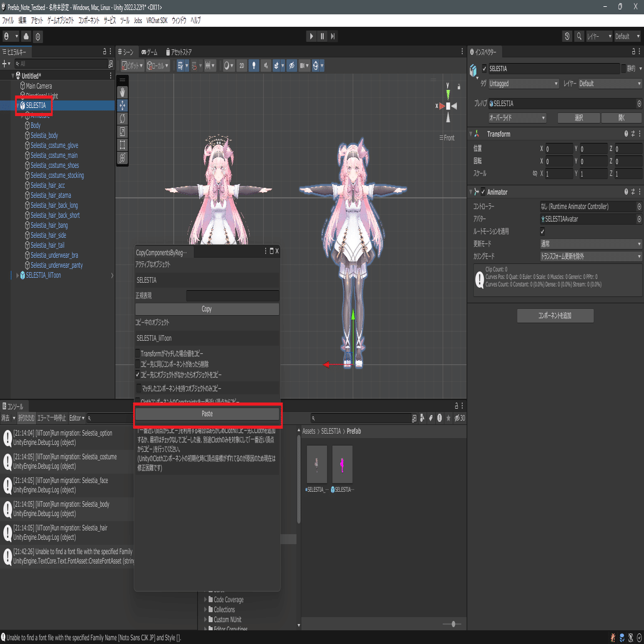Select the Scale tool in scene toolbar

click(x=122, y=132)
